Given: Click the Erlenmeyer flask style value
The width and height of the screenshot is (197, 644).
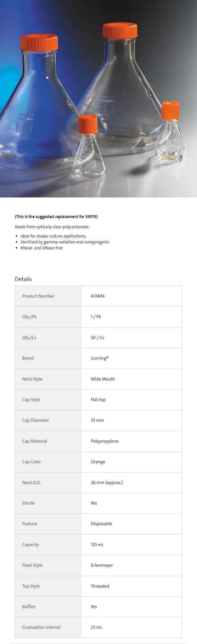Looking at the screenshot, I should pyautogui.click(x=102, y=565).
